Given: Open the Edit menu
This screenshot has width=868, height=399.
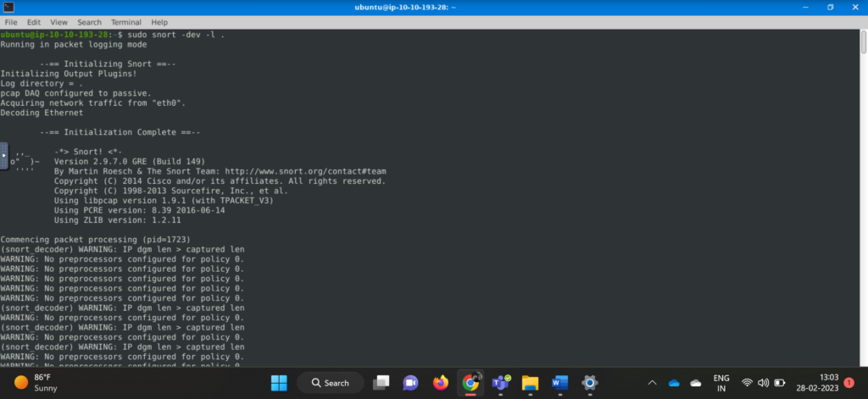Looking at the screenshot, I should tap(34, 21).
